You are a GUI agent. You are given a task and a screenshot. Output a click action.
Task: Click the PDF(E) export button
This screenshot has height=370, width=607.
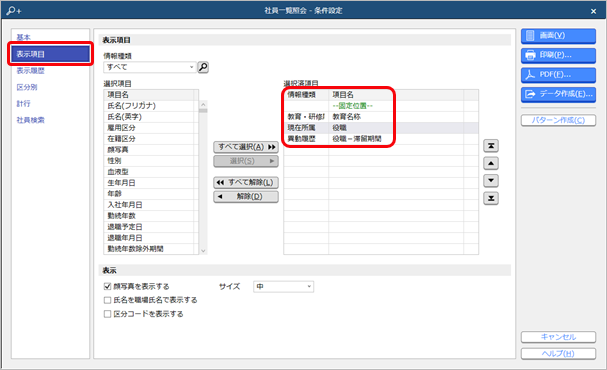(x=558, y=75)
